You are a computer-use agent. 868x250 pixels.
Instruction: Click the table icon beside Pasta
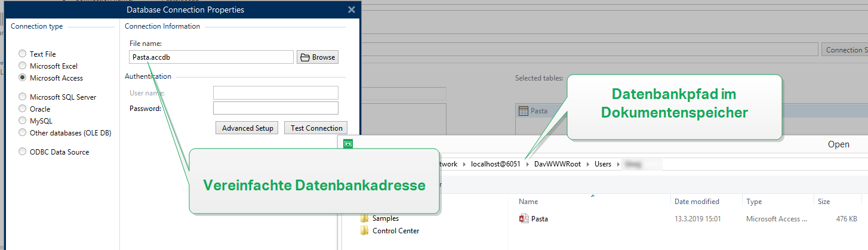coord(523,111)
